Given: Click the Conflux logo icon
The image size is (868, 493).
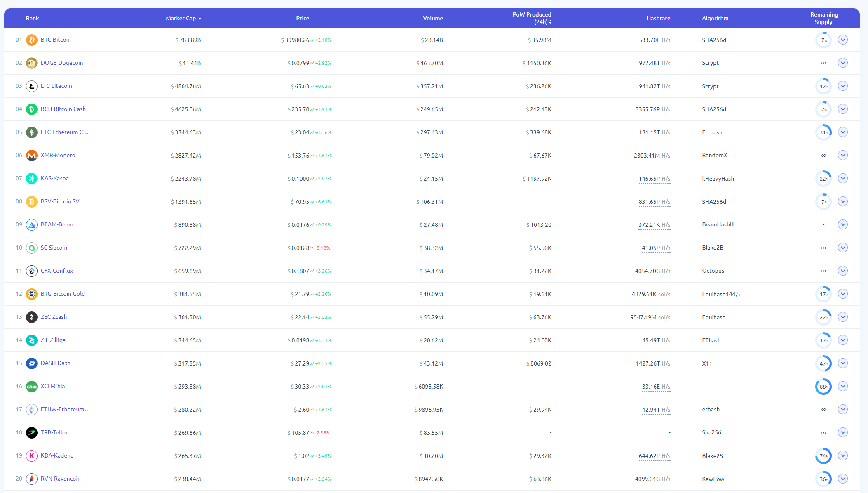Looking at the screenshot, I should click(x=32, y=271).
